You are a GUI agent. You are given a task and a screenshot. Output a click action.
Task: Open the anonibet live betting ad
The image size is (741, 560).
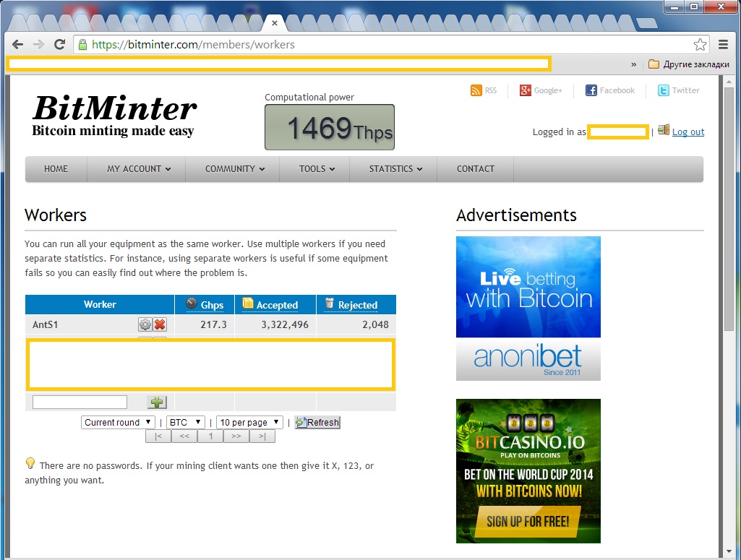528,309
